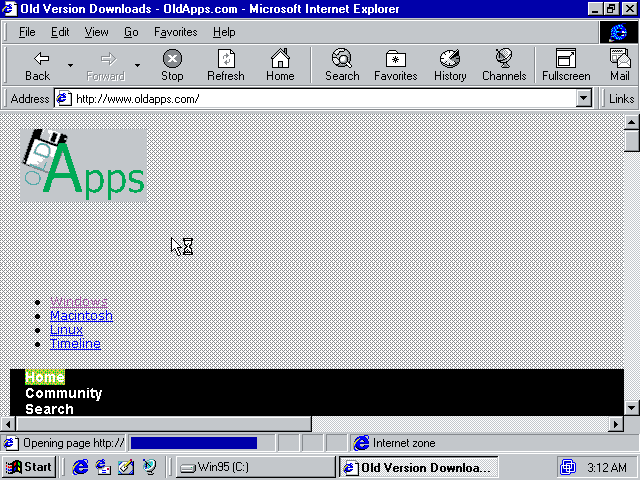Follow the Linux link
This screenshot has width=640, height=480.
(66, 329)
